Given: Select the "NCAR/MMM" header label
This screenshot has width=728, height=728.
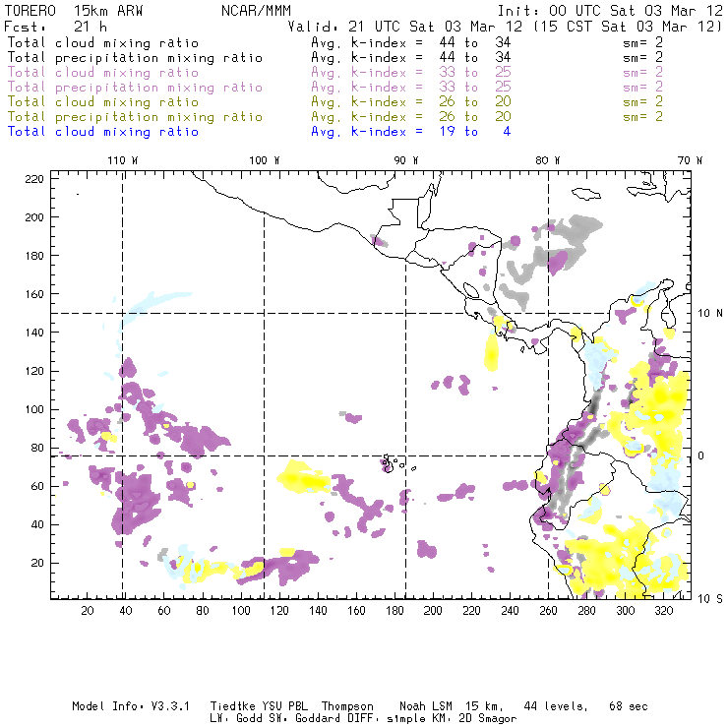Looking at the screenshot, I should (x=257, y=11).
